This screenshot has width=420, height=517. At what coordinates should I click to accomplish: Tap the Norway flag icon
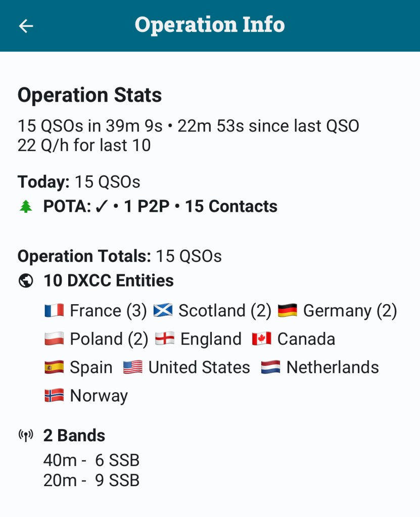54,396
